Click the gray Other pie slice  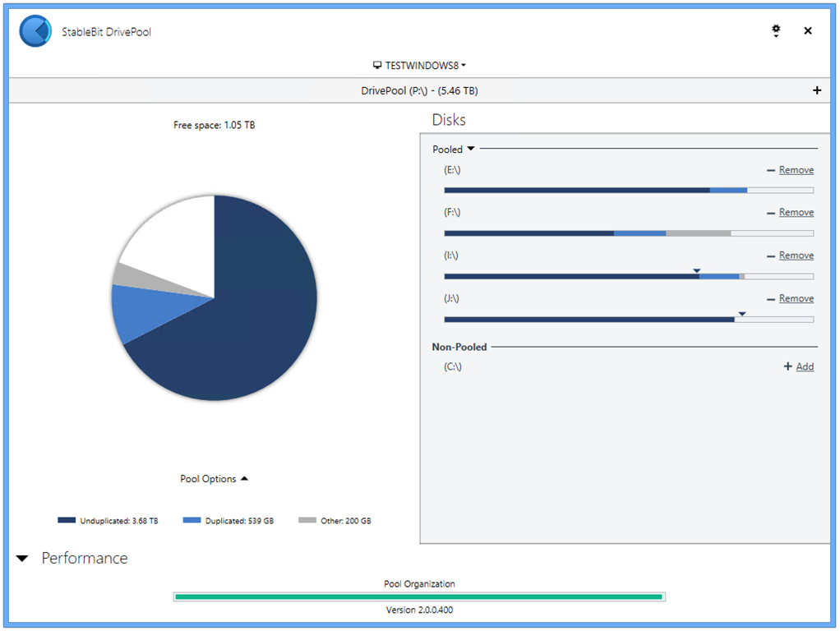point(139,278)
